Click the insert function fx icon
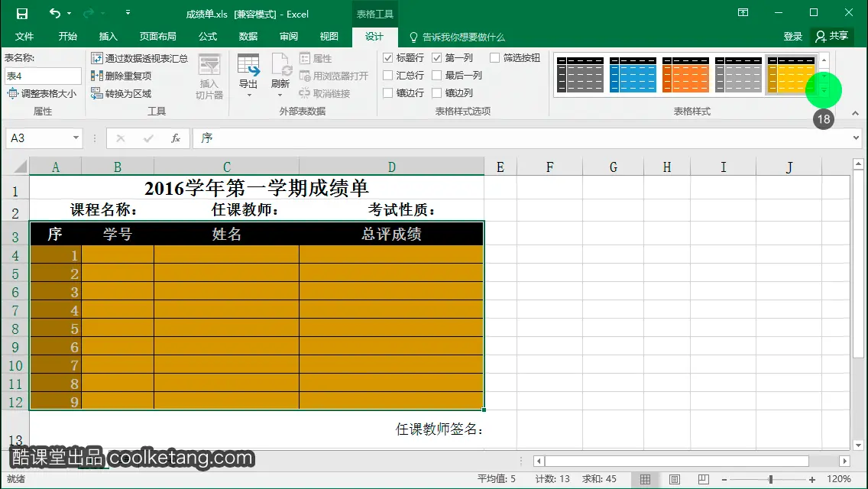The height and width of the screenshot is (489, 868). click(176, 138)
